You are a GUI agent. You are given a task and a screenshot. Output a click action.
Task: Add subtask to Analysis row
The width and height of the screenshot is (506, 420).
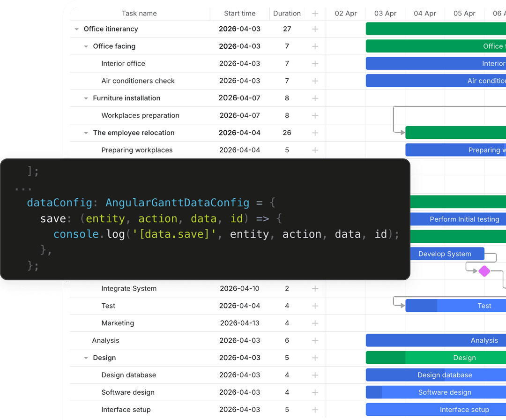(x=315, y=341)
